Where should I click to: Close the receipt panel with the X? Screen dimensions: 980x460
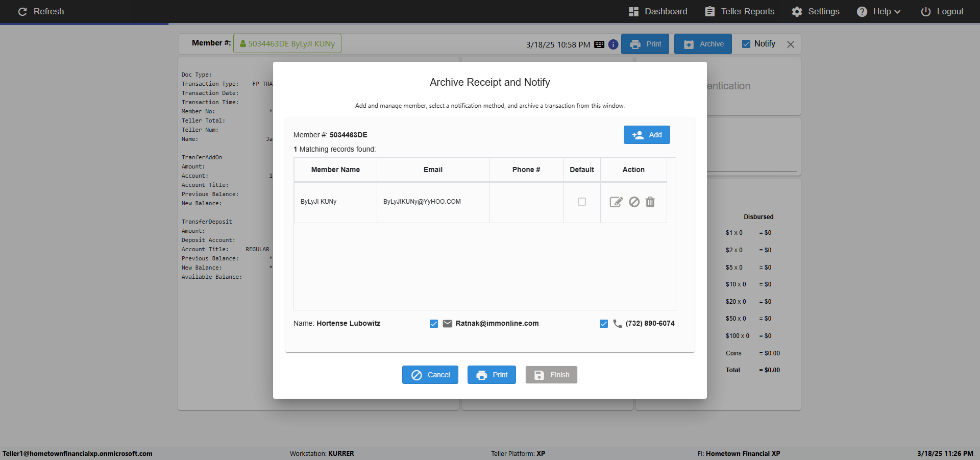(791, 44)
